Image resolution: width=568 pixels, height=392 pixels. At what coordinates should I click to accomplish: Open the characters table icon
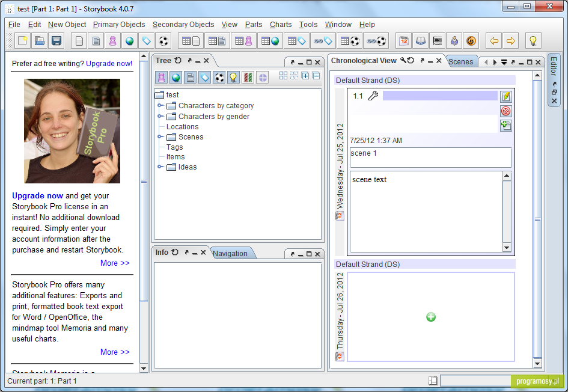[x=243, y=41]
